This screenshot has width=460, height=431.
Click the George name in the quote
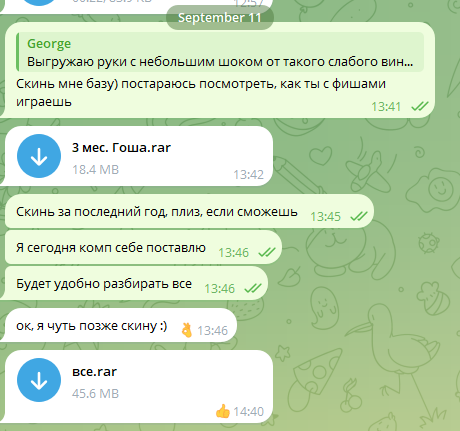coord(49,44)
